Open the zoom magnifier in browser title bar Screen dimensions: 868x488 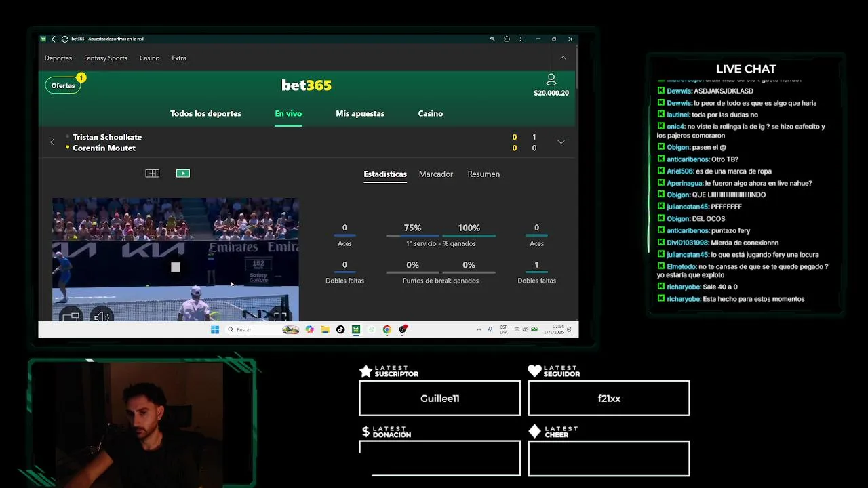492,39
